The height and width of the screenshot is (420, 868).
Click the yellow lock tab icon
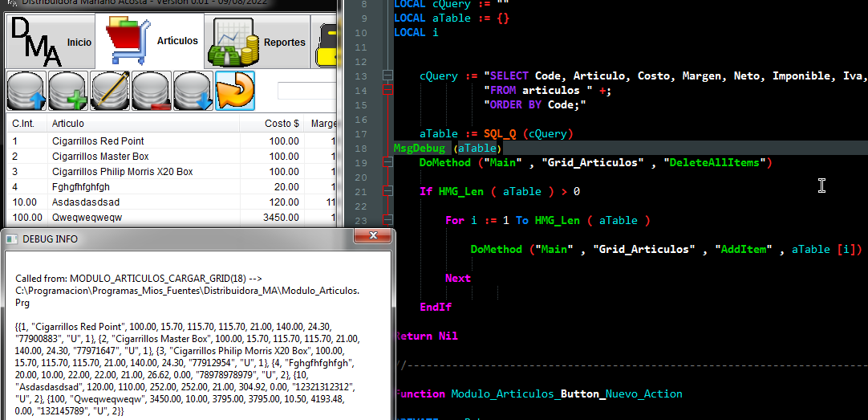click(326, 47)
